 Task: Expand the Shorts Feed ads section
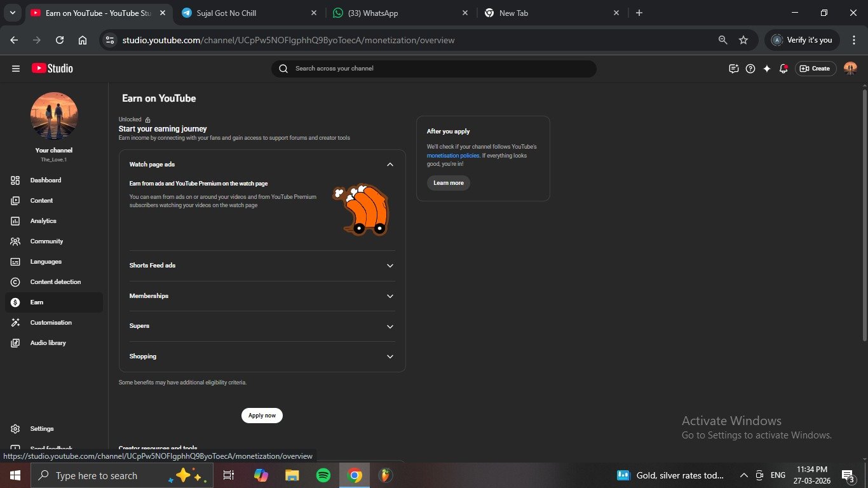pyautogui.click(x=390, y=266)
